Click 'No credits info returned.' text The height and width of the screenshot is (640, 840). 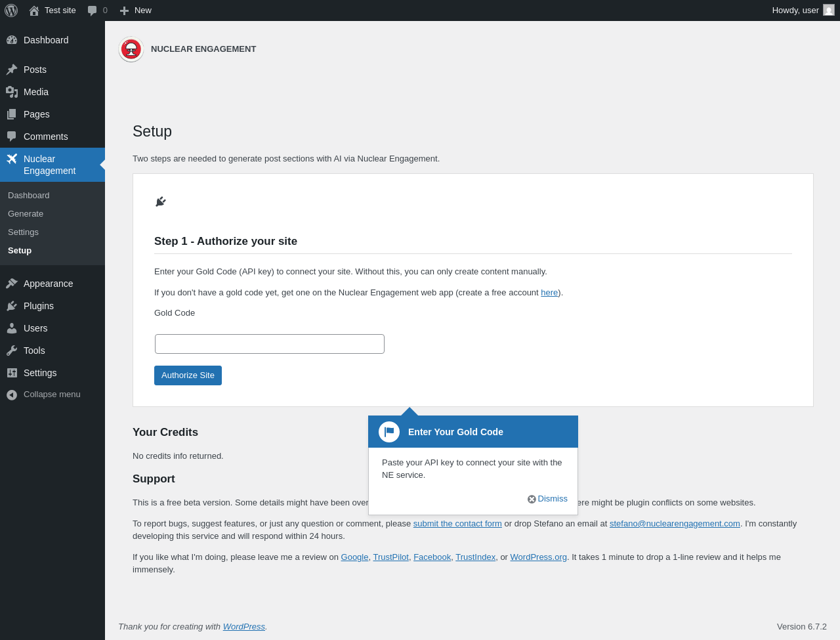[x=178, y=456]
